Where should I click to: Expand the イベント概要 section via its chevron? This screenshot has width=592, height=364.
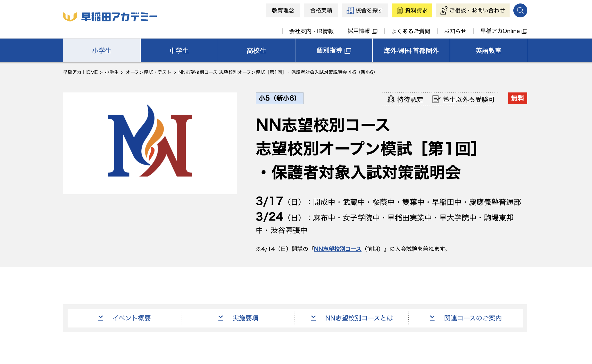click(x=101, y=318)
